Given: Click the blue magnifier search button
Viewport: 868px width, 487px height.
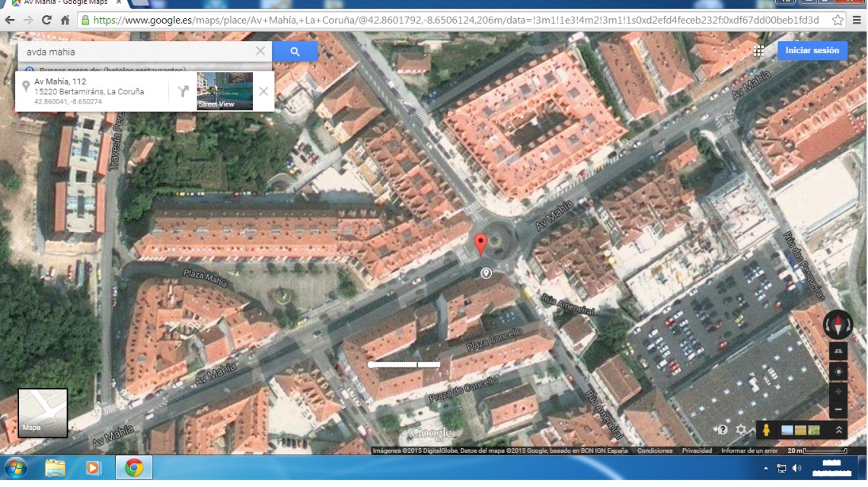Looking at the screenshot, I should pos(295,52).
